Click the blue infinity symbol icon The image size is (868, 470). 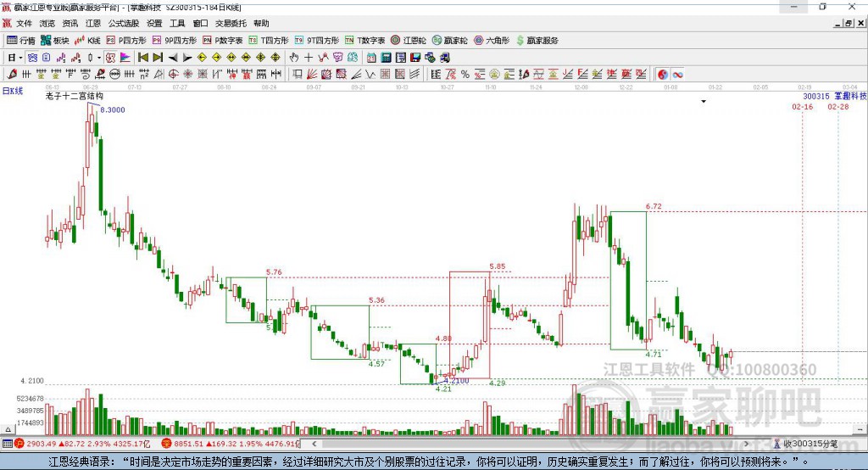point(677,75)
